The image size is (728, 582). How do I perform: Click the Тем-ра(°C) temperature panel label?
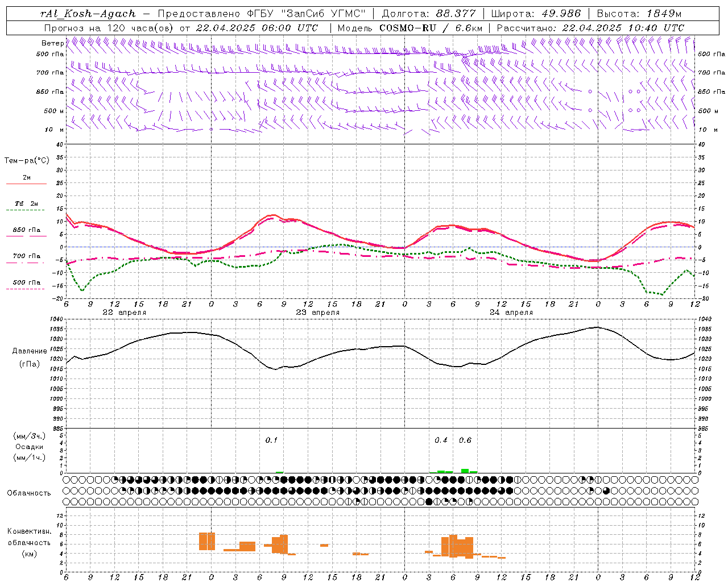click(27, 161)
